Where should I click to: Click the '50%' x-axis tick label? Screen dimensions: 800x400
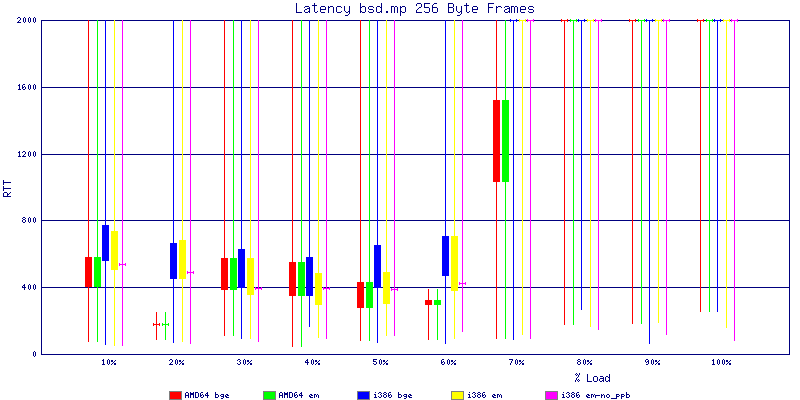[x=381, y=362]
